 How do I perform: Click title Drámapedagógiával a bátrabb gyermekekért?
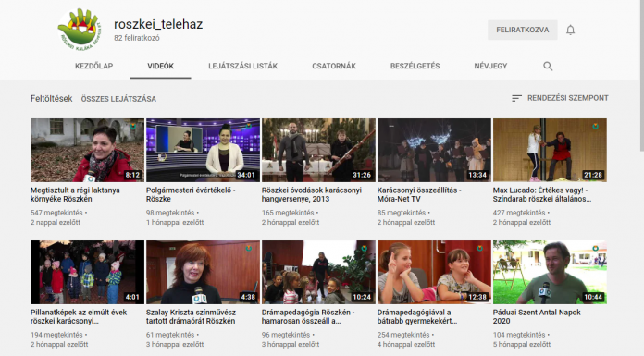click(x=417, y=316)
